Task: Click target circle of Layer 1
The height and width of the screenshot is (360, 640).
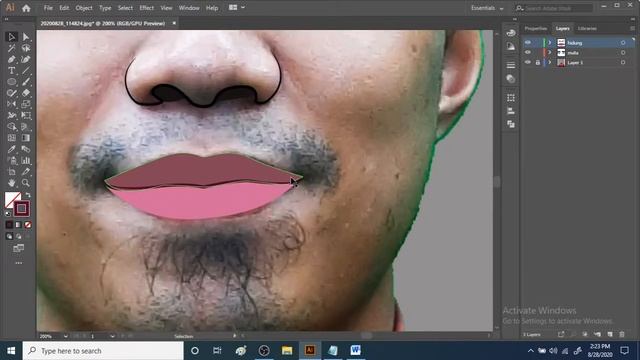Action: point(623,62)
